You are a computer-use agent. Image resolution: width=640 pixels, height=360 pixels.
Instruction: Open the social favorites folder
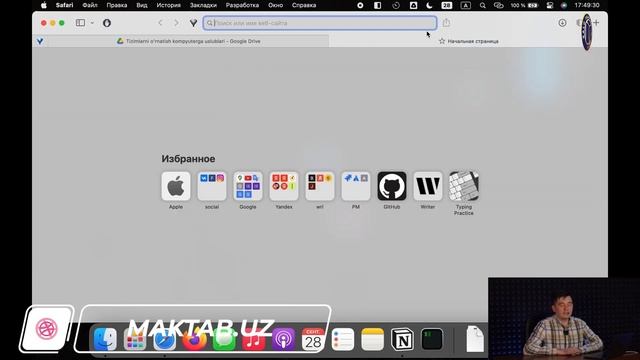tap(212, 186)
